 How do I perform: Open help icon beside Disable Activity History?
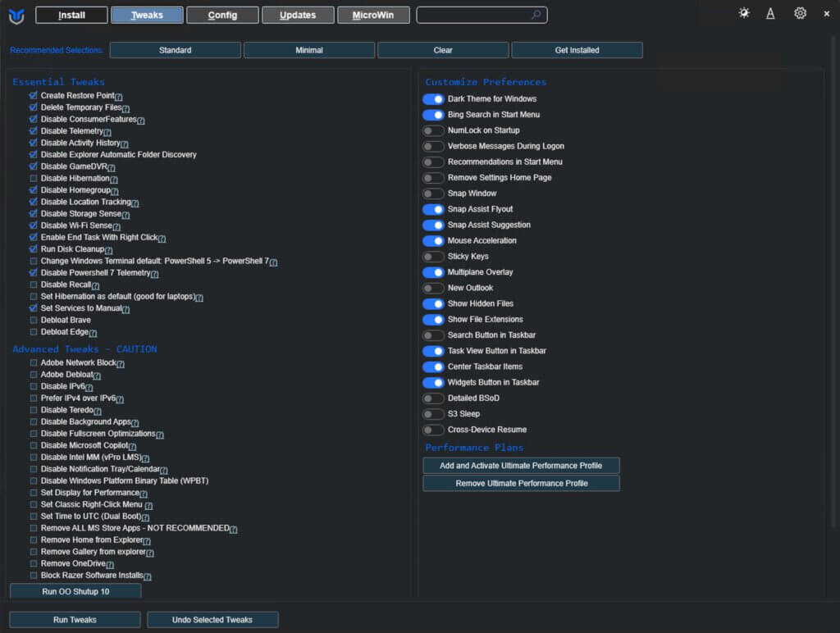click(125, 144)
